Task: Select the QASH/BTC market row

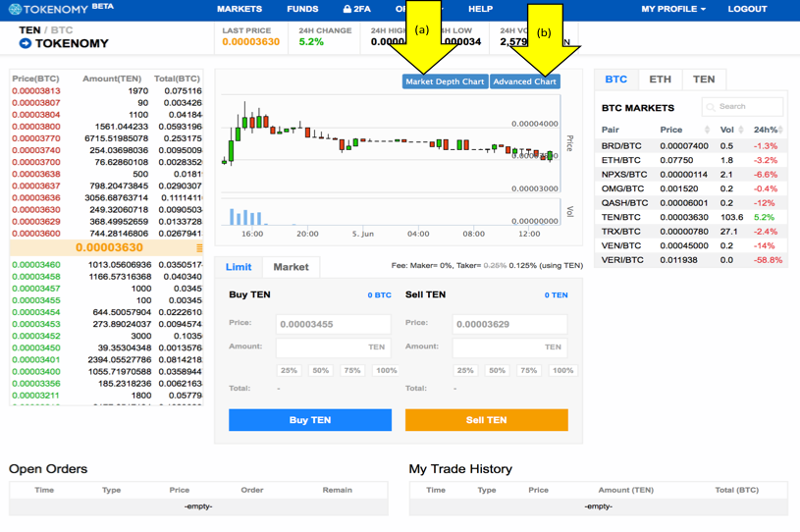Action: point(691,203)
